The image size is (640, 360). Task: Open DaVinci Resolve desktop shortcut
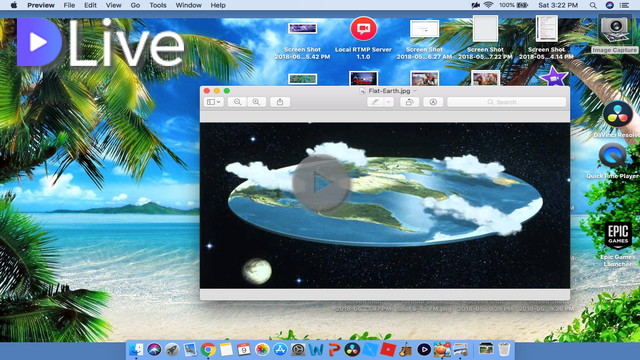coord(618,115)
